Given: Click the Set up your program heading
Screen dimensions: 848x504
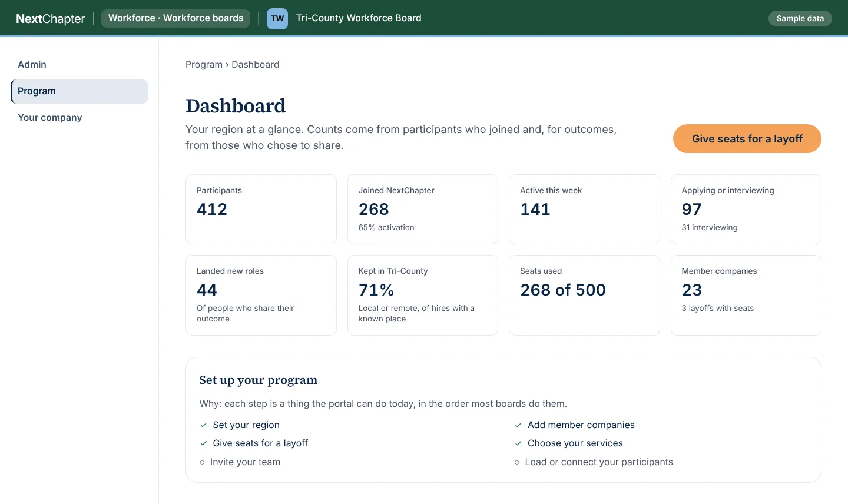Looking at the screenshot, I should click(259, 380).
